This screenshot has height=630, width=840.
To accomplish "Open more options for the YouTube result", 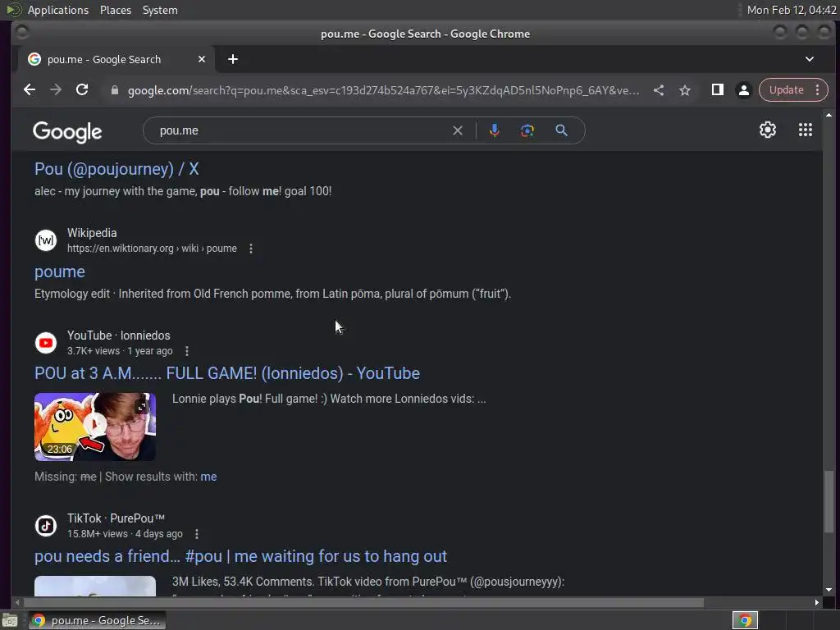I will click(186, 351).
